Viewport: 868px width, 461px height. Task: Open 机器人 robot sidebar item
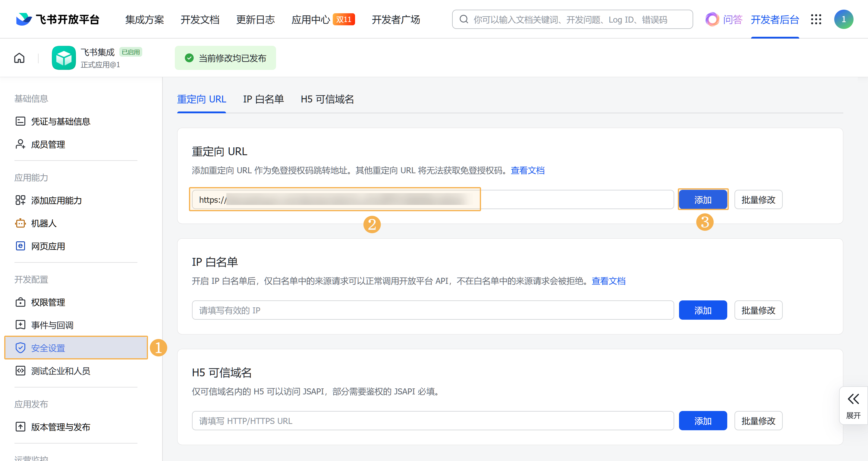pyautogui.click(x=43, y=223)
